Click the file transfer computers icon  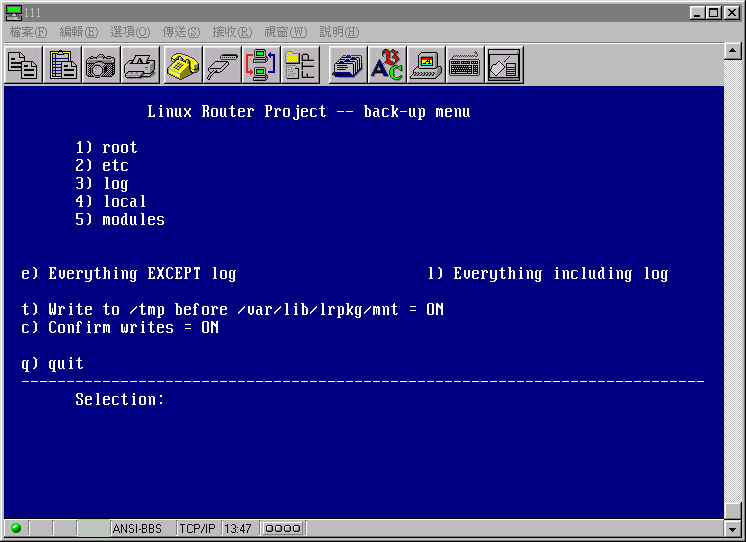point(261,65)
